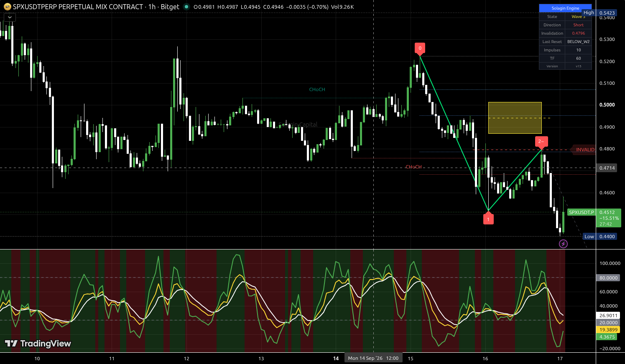The height and width of the screenshot is (364, 625).
Task: Select the red wave marker labeled 2~
Action: click(x=541, y=142)
